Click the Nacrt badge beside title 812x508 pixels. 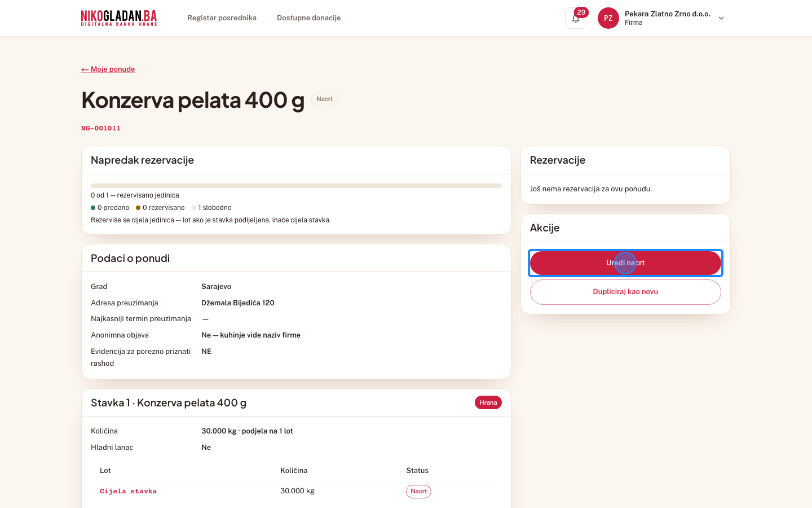[325, 99]
